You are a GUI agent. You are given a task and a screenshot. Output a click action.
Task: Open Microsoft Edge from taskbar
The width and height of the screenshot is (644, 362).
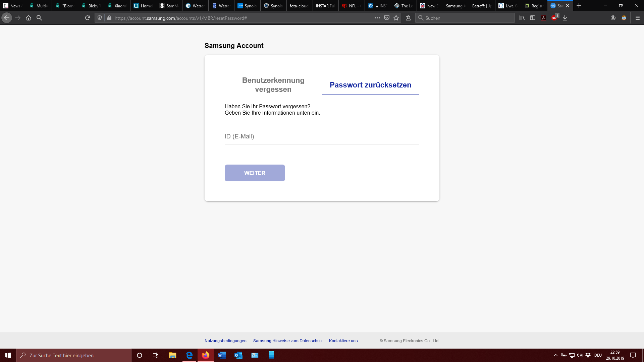pyautogui.click(x=189, y=355)
